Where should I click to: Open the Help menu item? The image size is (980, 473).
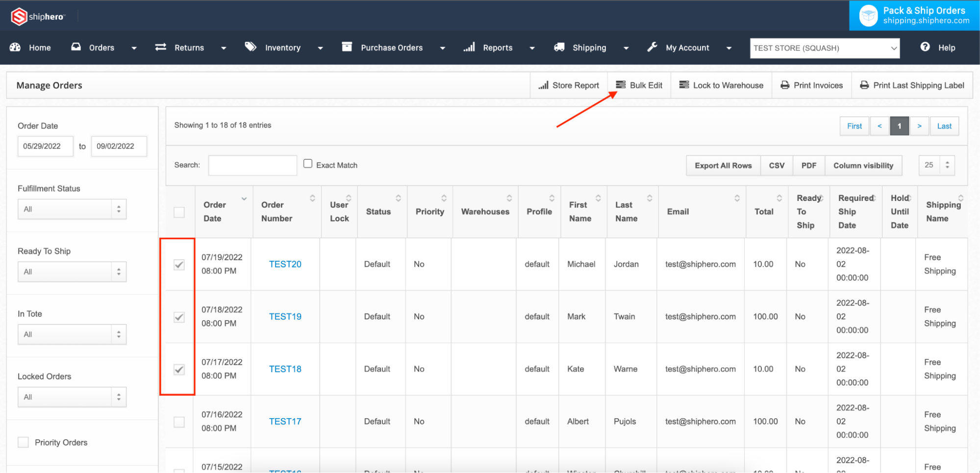coord(947,48)
